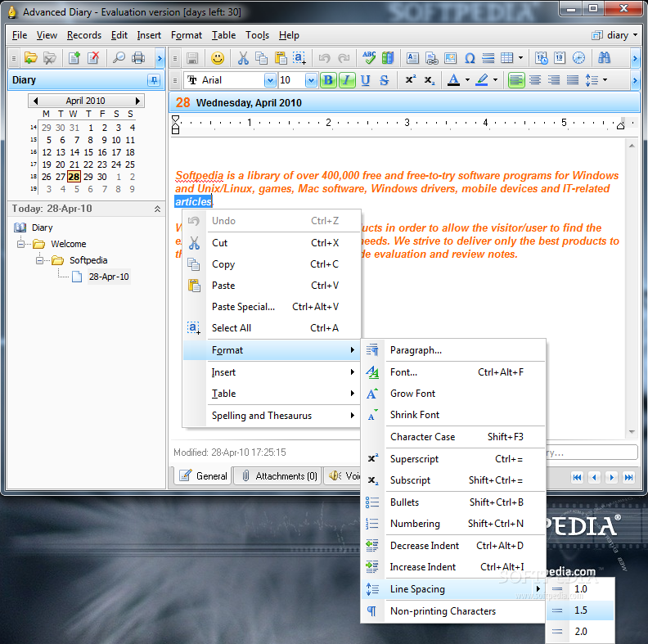Jump to last record navigation arrow
The image size is (648, 644).
click(x=628, y=477)
